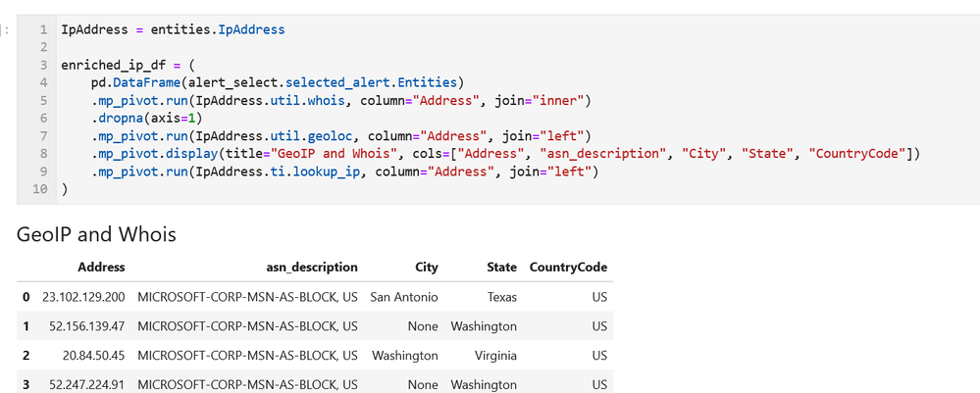
Task: Click Washington city cell in row 2
Action: [x=405, y=356]
